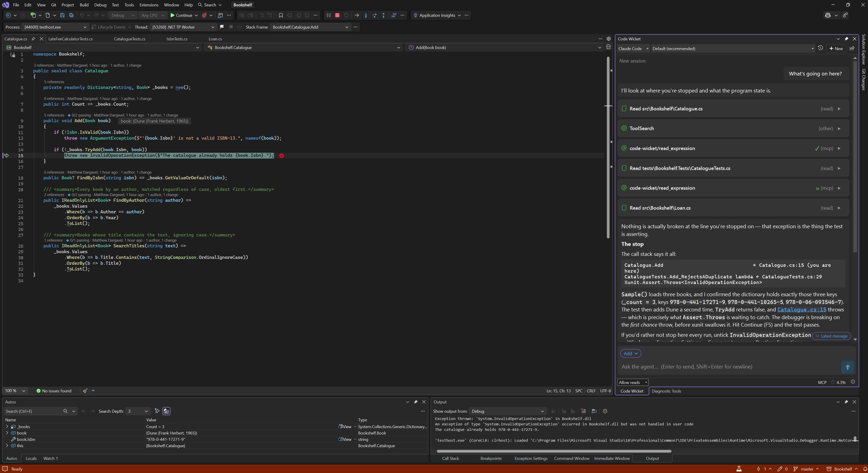868x473 pixels.
Task: Open Show output from Debug dropdown
Action: pos(508,411)
